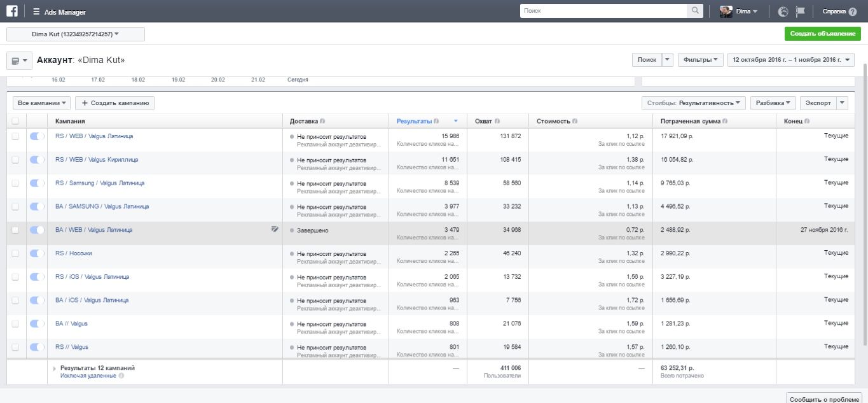This screenshot has width=868, height=403.
Task: Click into the top Поиск search field
Action: click(x=603, y=11)
